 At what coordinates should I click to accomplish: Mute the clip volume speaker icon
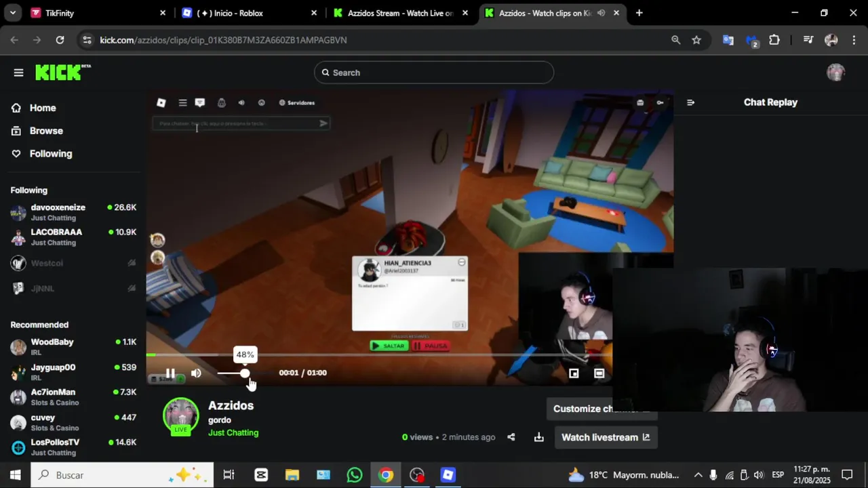tap(196, 373)
